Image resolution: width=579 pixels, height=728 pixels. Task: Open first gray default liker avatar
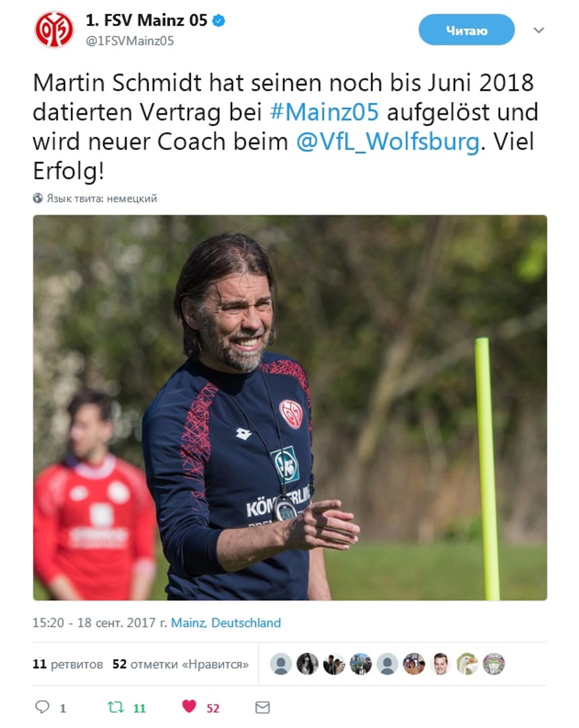[281, 664]
